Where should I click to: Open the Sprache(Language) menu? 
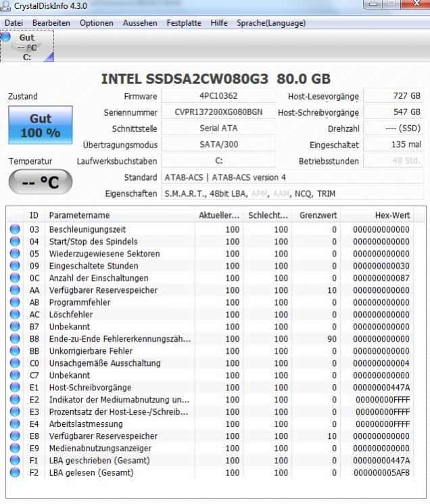(x=271, y=23)
